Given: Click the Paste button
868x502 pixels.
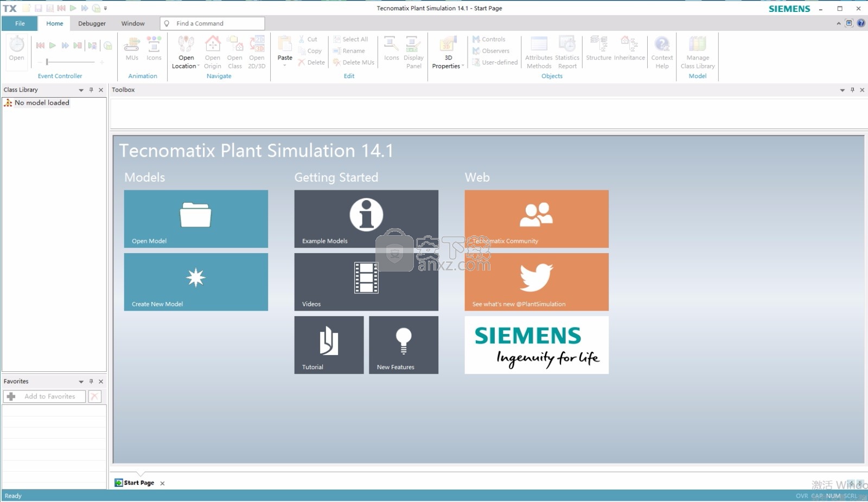Looking at the screenshot, I should coord(285,52).
